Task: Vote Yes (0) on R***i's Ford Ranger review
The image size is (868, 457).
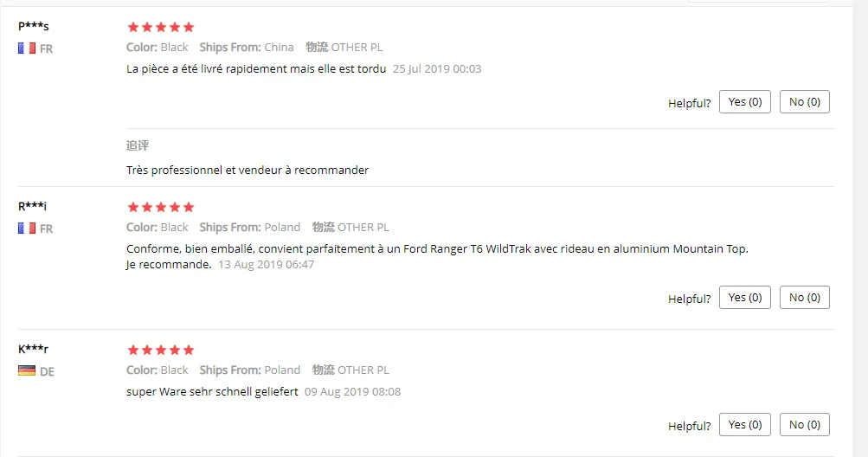Action: coord(745,298)
